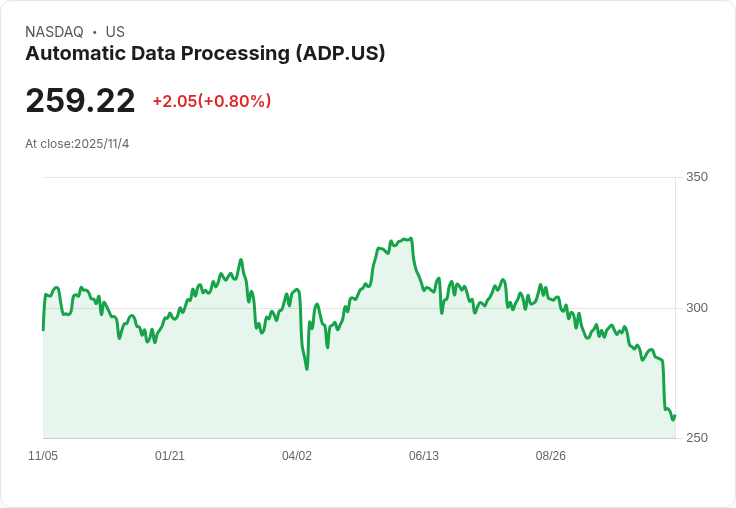Click the NASDAQ exchange label
736x508 pixels.
54,32
